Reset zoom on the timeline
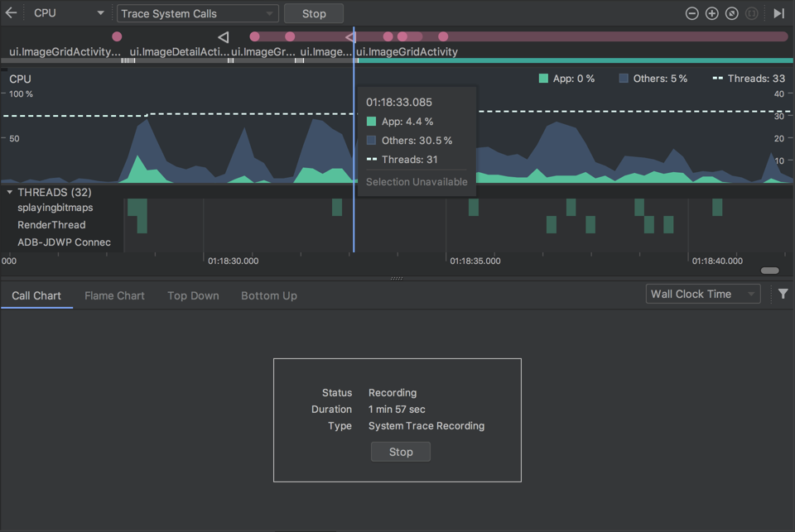The image size is (795, 532). [731, 14]
